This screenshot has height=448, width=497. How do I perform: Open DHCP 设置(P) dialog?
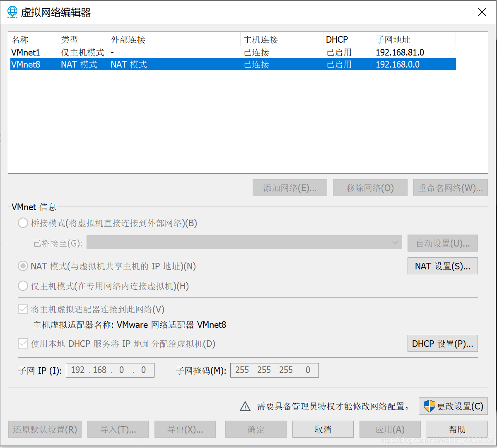pos(443,344)
